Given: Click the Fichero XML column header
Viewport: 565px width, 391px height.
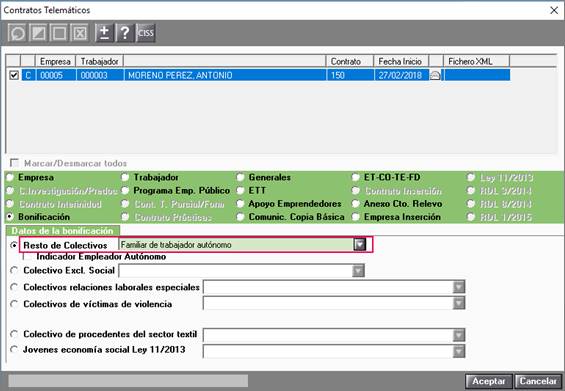Looking at the screenshot, I should pyautogui.click(x=476, y=62).
